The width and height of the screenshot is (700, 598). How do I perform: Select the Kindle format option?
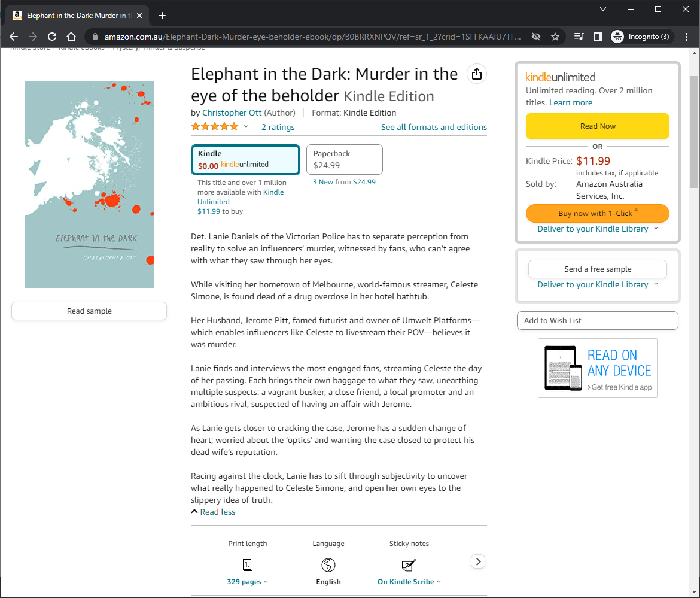coord(245,159)
